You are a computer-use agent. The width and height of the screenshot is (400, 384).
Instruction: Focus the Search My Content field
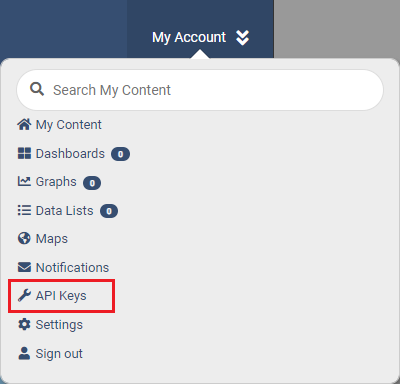pos(200,90)
